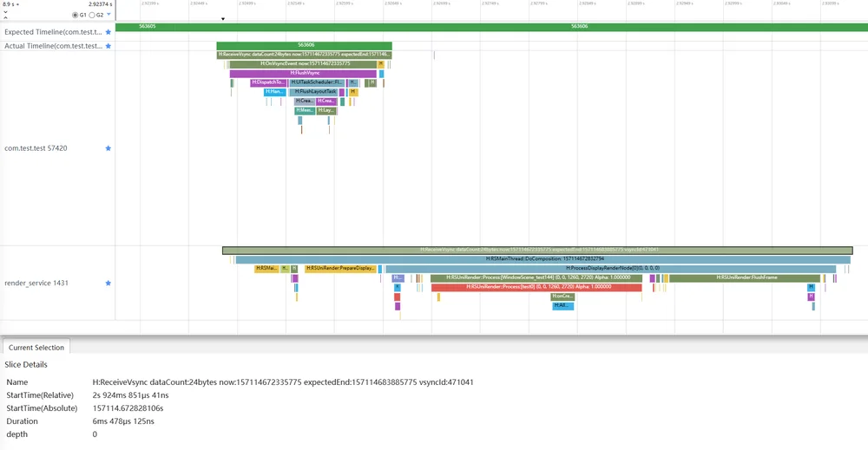The height and width of the screenshot is (450, 868).
Task: Collapse rows with the up chevron
Action: (x=5, y=17)
